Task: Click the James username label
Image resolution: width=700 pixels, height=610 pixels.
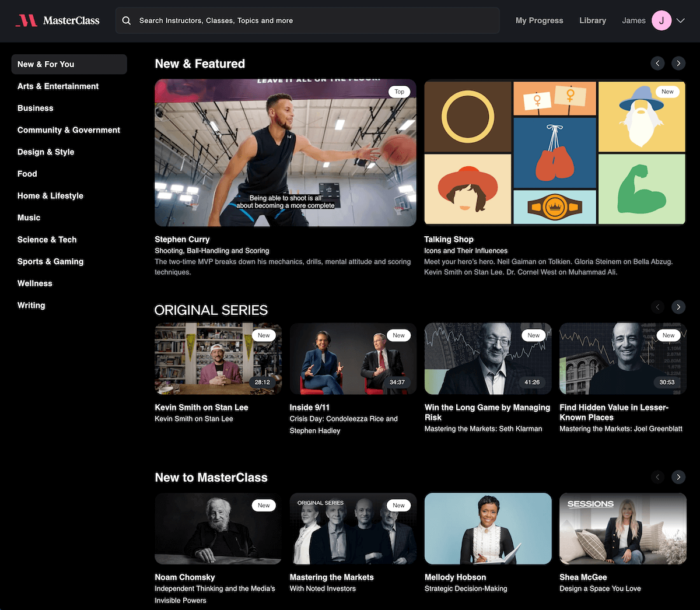Action: (633, 20)
